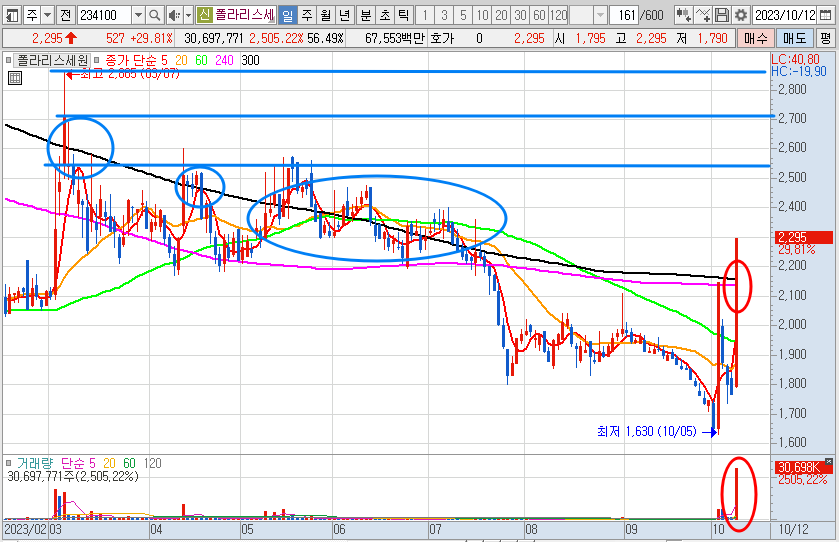Screen dimensions: 839x542
Task: Select the 1 interval button
Action: [x=425, y=15]
